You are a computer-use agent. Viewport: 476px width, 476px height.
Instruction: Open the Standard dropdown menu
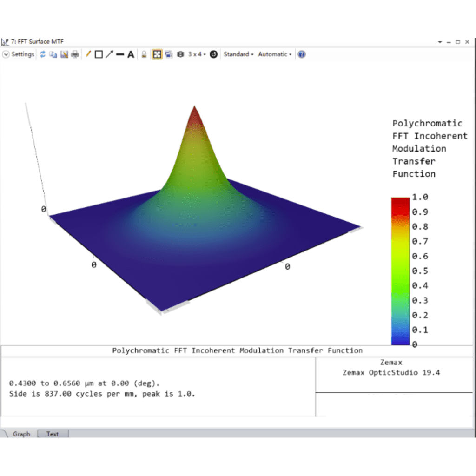(x=238, y=54)
